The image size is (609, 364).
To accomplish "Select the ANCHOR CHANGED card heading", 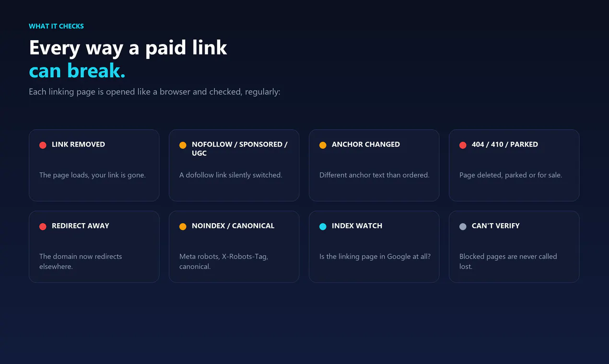I will pos(365,144).
